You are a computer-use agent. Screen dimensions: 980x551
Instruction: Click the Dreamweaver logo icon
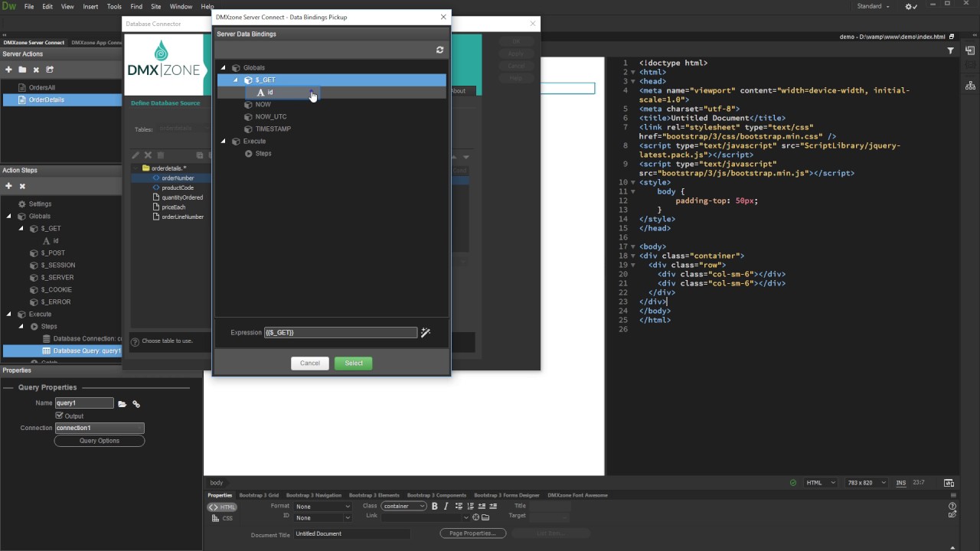click(8, 6)
